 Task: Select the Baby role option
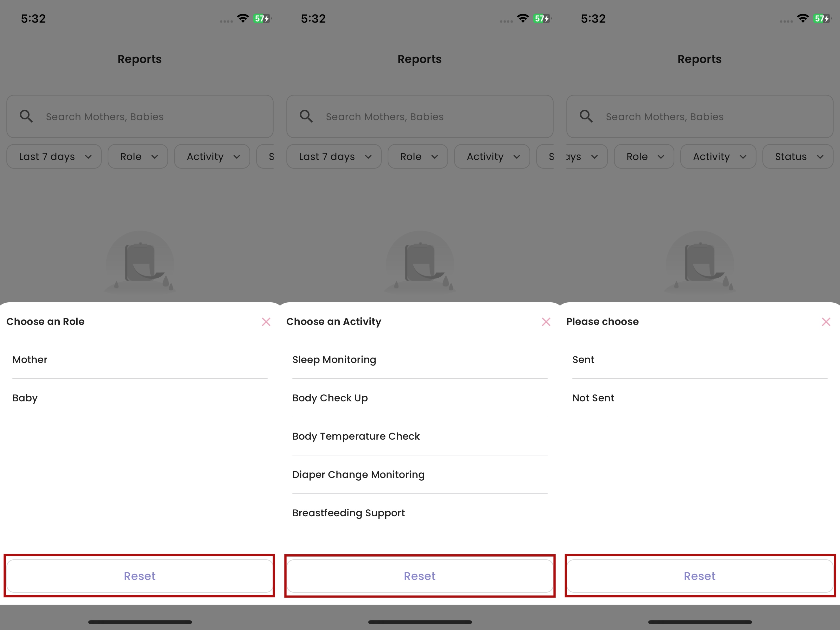click(x=25, y=398)
